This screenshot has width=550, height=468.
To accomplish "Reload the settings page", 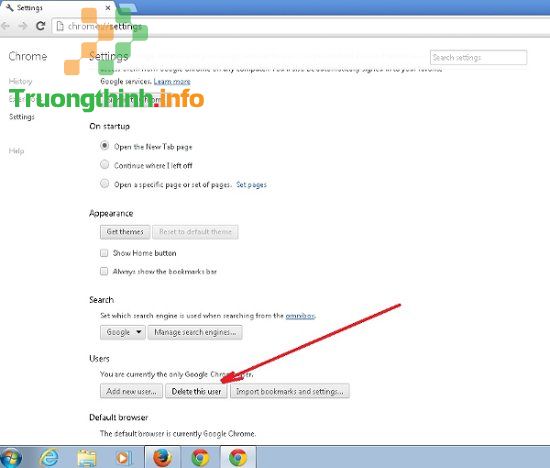I will [x=41, y=26].
